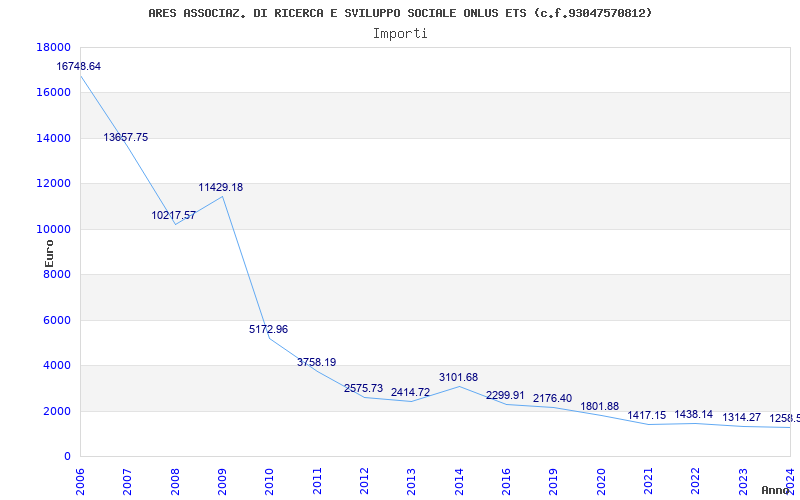This screenshot has height=500, width=800.
Task: Select the 2176.40 data label
Action: [x=552, y=398]
